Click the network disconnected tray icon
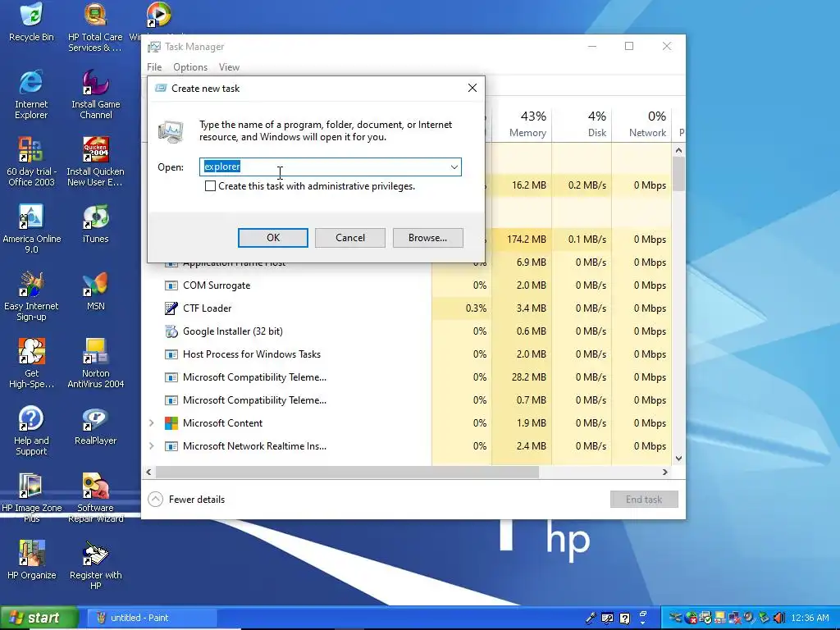840x630 pixels. 734,618
